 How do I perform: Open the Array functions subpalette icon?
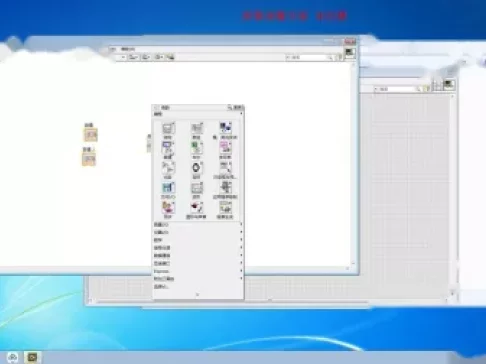pyautogui.click(x=197, y=128)
